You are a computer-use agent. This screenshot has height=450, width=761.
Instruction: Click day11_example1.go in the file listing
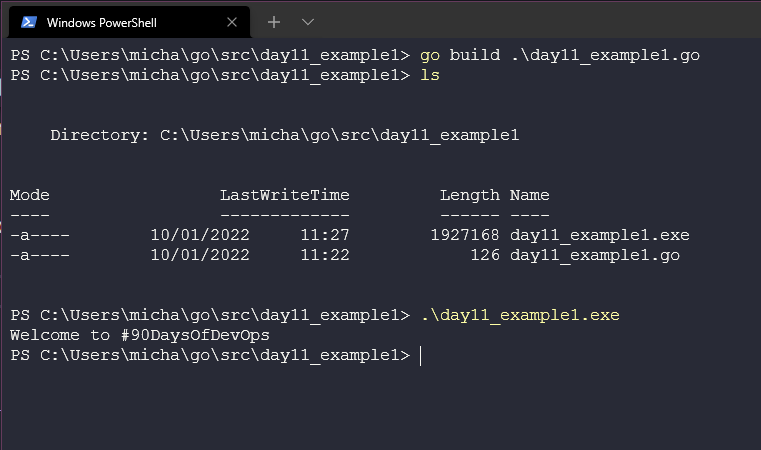click(594, 255)
